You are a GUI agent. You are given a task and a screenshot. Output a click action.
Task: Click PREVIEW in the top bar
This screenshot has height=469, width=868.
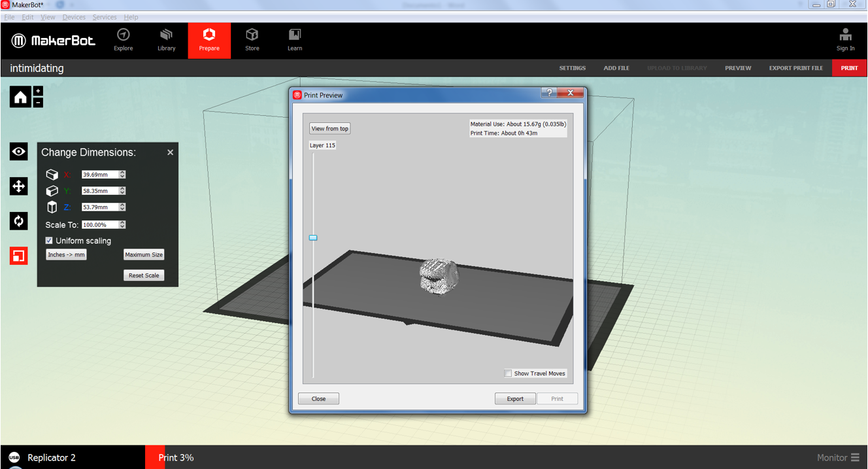pyautogui.click(x=738, y=68)
